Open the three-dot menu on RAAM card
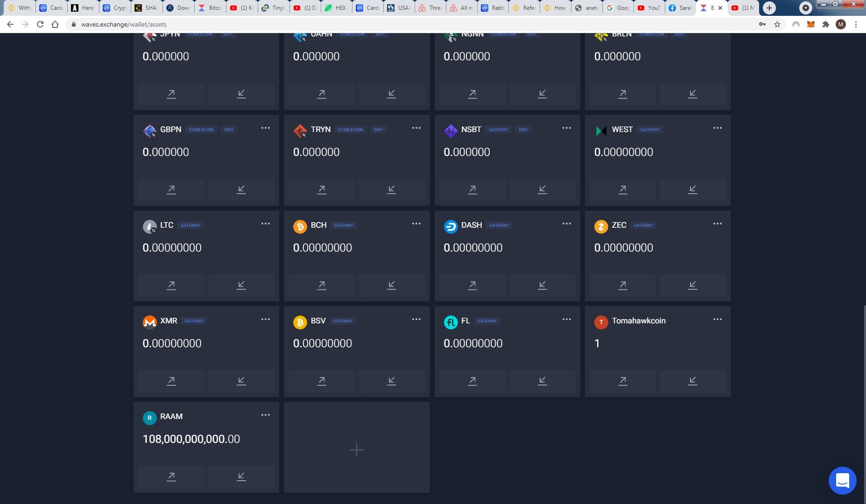 tap(266, 415)
